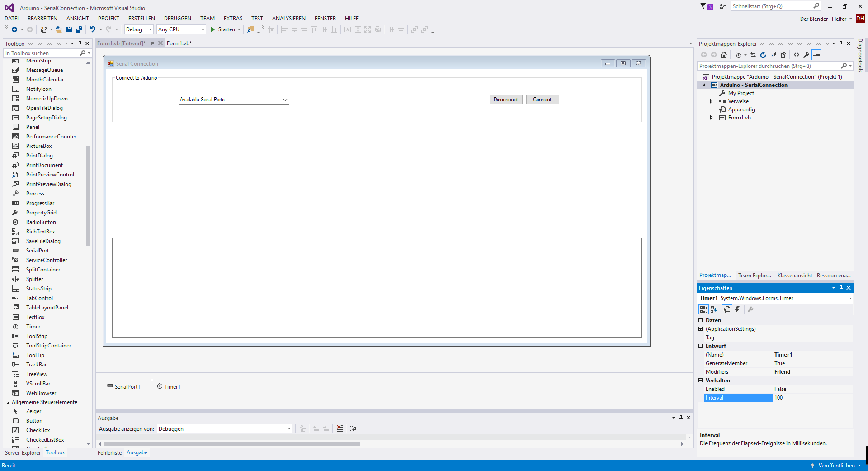Viewport: 868px width, 471px height.
Task: Pin the Eigenschaften panel
Action: (x=841, y=288)
